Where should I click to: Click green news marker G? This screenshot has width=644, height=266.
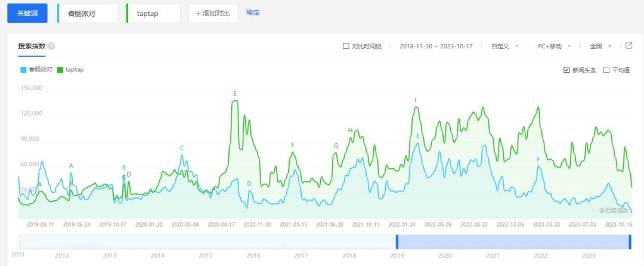336,146
